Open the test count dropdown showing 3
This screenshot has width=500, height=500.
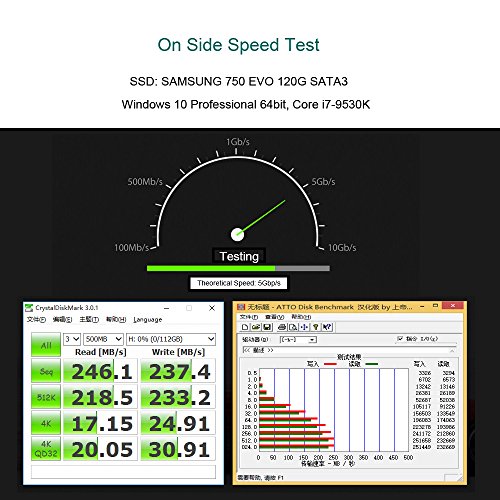[x=72, y=339]
